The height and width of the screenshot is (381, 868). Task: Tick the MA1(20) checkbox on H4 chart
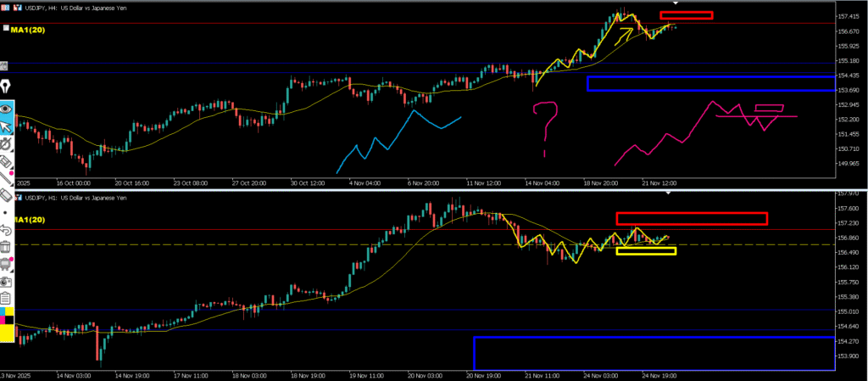(x=6, y=28)
